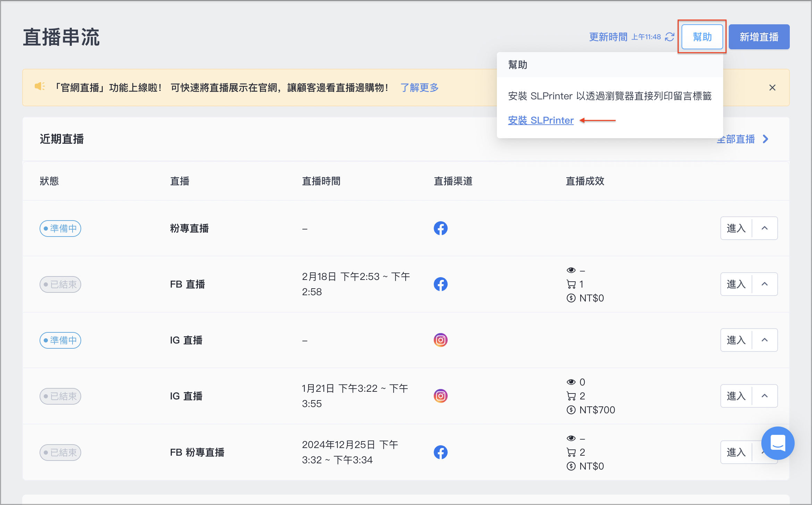The image size is (812, 505).
Task: Click the dollar icon beside NT$700
Action: 571,410
